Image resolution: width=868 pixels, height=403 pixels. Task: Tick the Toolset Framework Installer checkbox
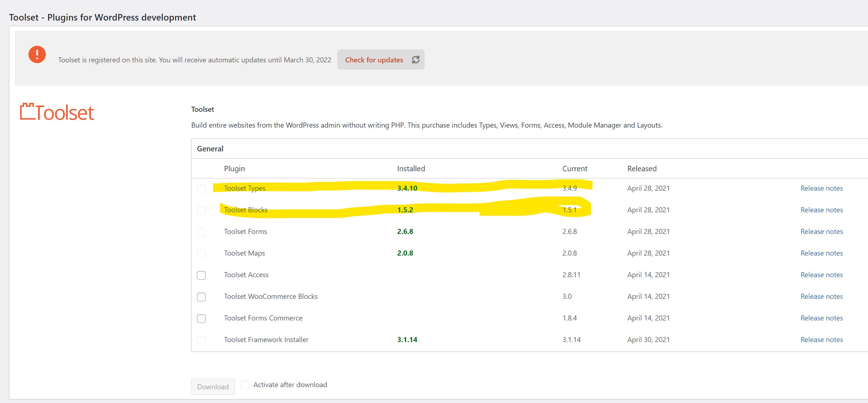pos(201,340)
